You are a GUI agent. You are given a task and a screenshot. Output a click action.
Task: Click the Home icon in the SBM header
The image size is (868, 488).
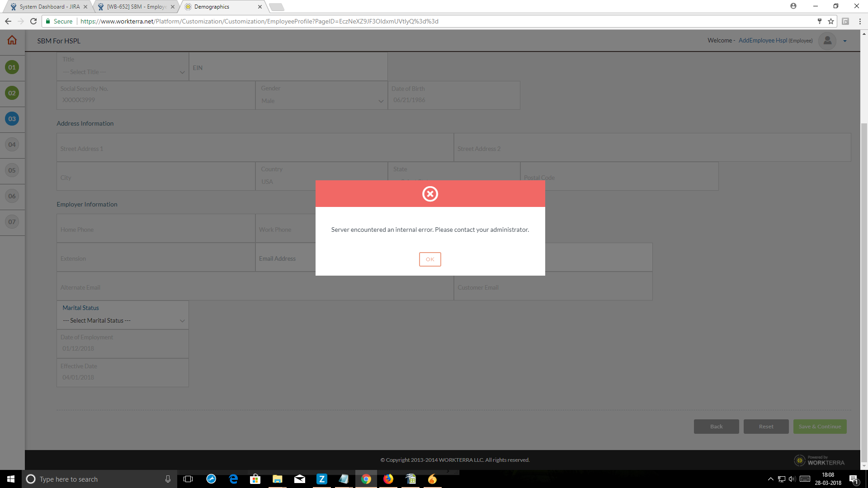pos(11,40)
